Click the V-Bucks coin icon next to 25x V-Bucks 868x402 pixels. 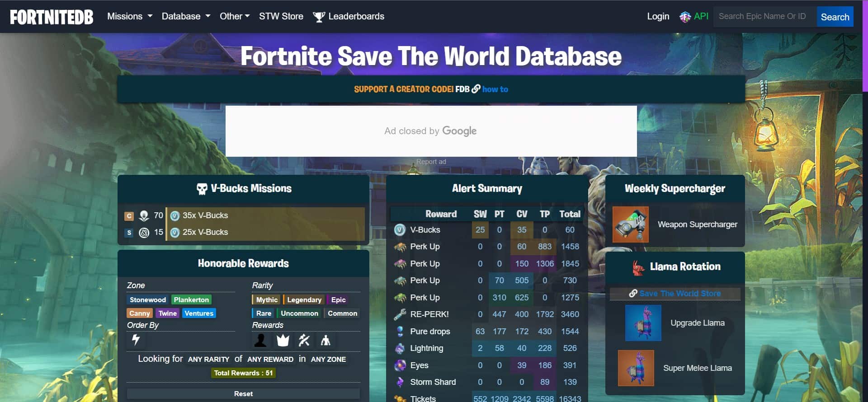tap(175, 233)
